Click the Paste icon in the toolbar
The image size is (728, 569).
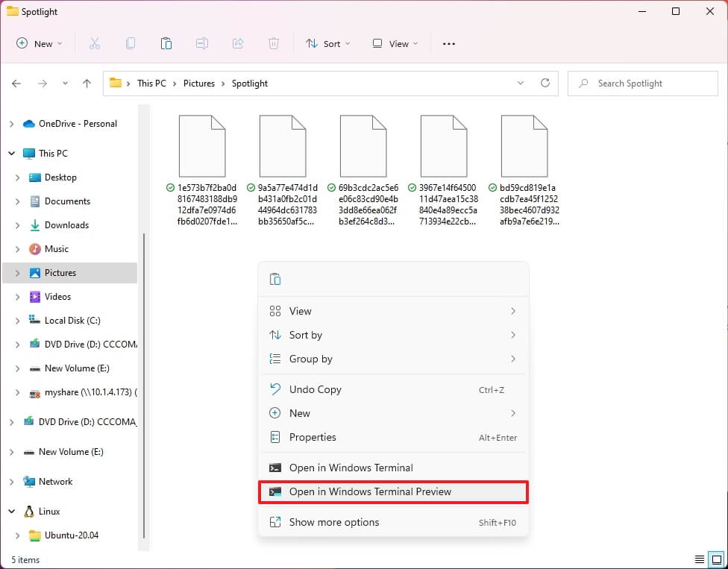[166, 43]
